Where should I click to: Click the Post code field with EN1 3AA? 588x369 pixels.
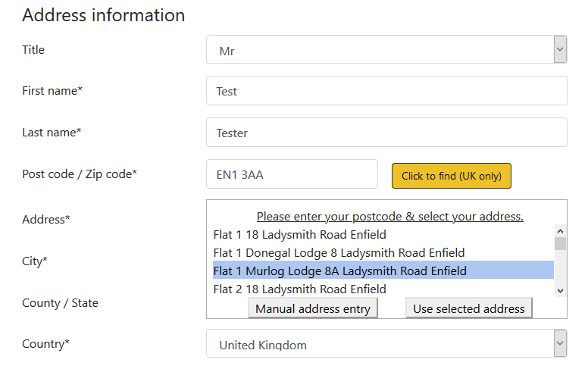pyautogui.click(x=292, y=174)
